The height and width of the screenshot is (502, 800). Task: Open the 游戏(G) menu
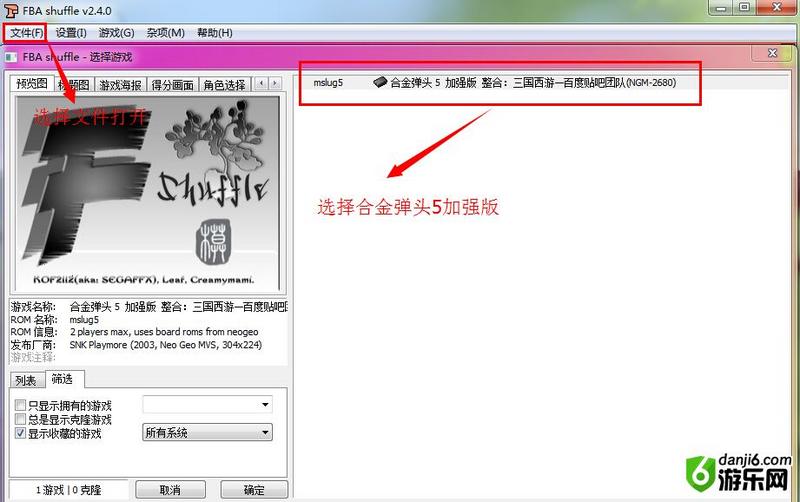(x=116, y=33)
